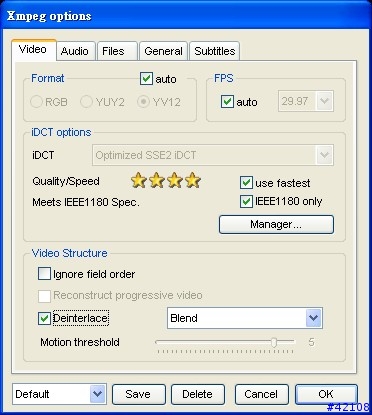Click the Motion threshold value 5
This screenshot has height=415, width=372.
tap(311, 342)
